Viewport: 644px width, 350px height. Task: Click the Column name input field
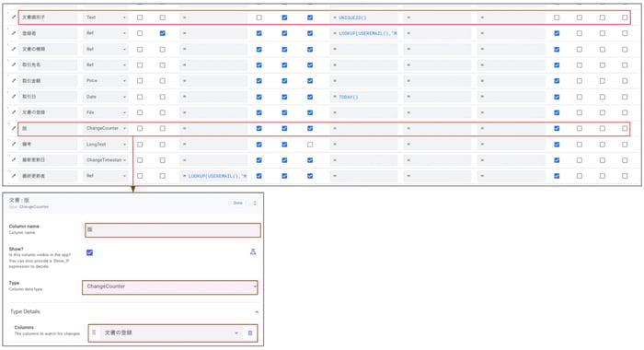click(173, 230)
